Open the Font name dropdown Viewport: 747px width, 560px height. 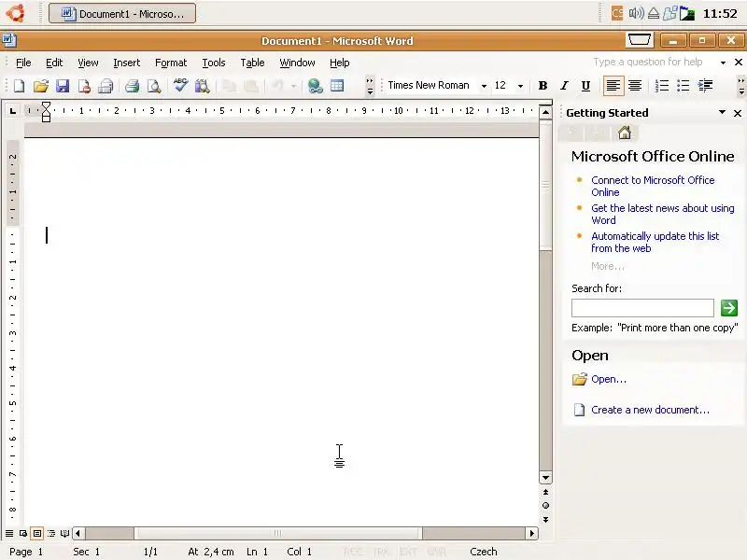[484, 86]
